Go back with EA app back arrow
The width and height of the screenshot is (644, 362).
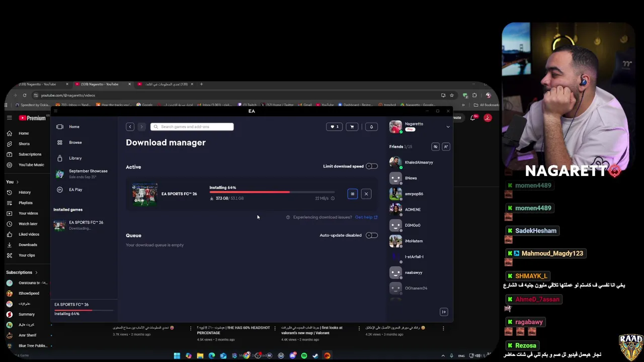tap(130, 127)
